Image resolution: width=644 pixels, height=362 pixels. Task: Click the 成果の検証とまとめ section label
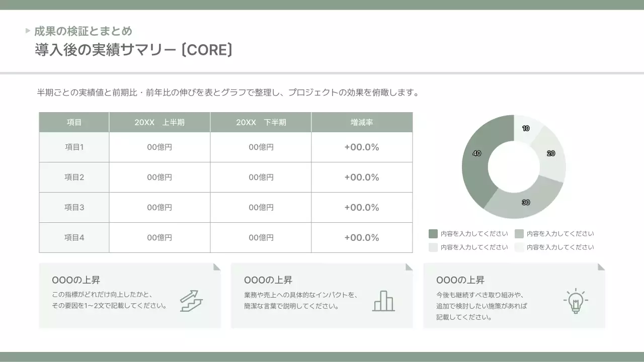tap(82, 30)
